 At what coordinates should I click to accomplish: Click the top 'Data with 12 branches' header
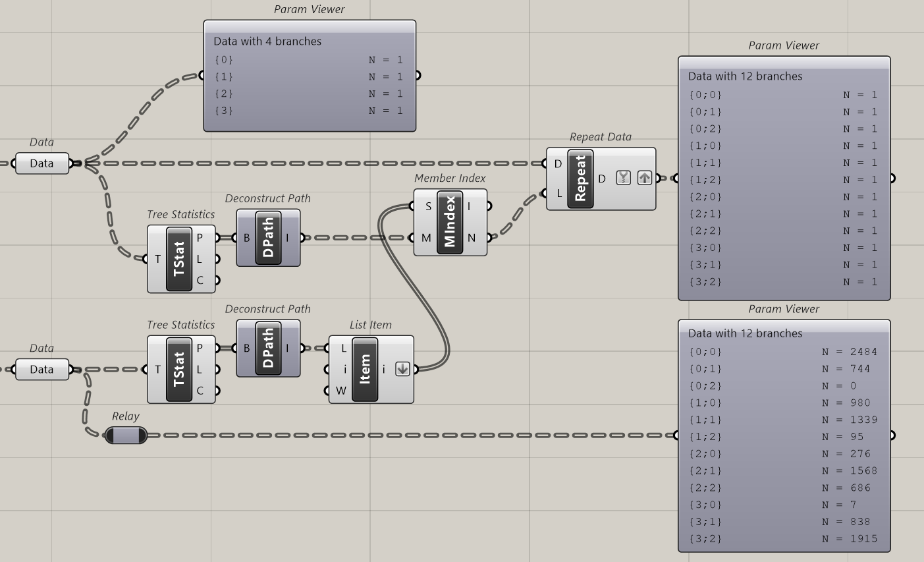tap(744, 76)
